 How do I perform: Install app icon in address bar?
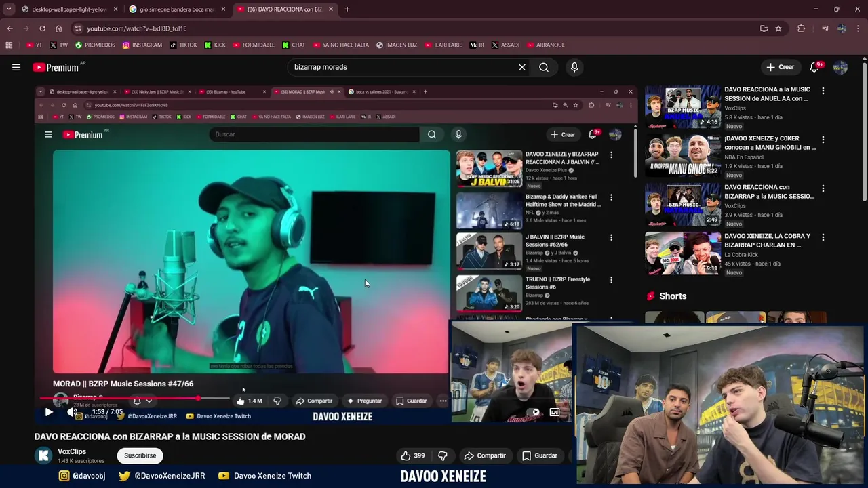pyautogui.click(x=764, y=28)
